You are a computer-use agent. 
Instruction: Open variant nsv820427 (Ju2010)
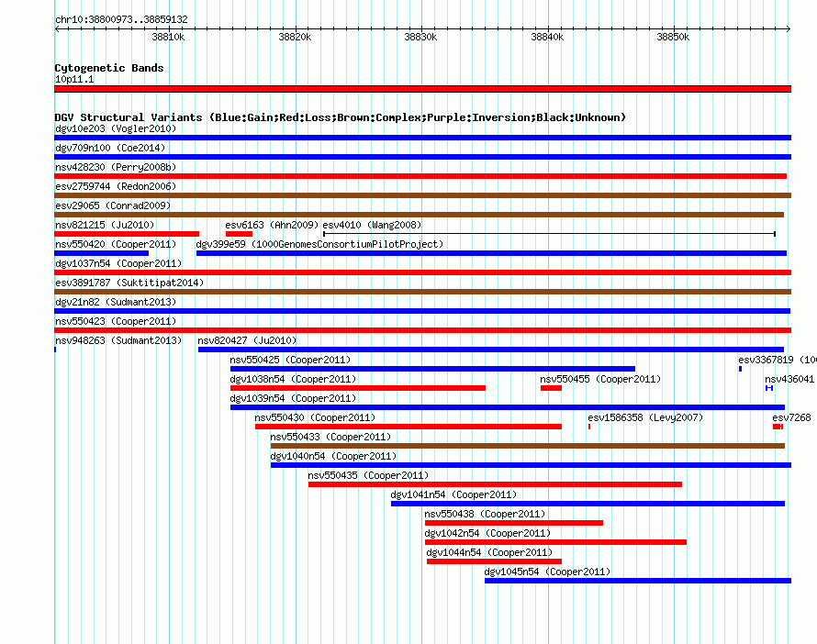(247, 340)
